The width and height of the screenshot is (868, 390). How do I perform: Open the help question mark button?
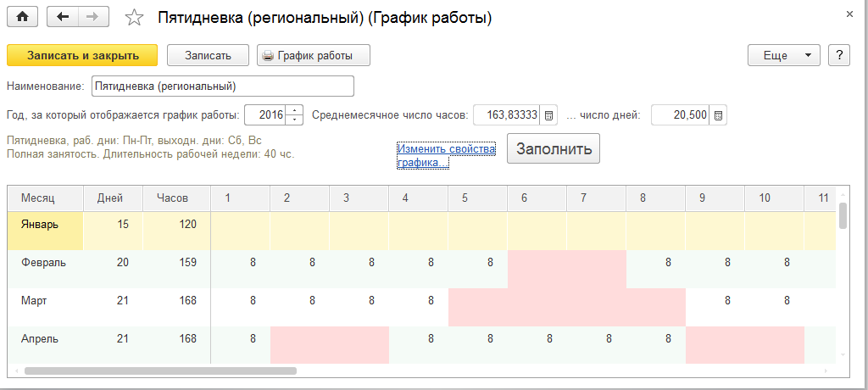coord(839,55)
